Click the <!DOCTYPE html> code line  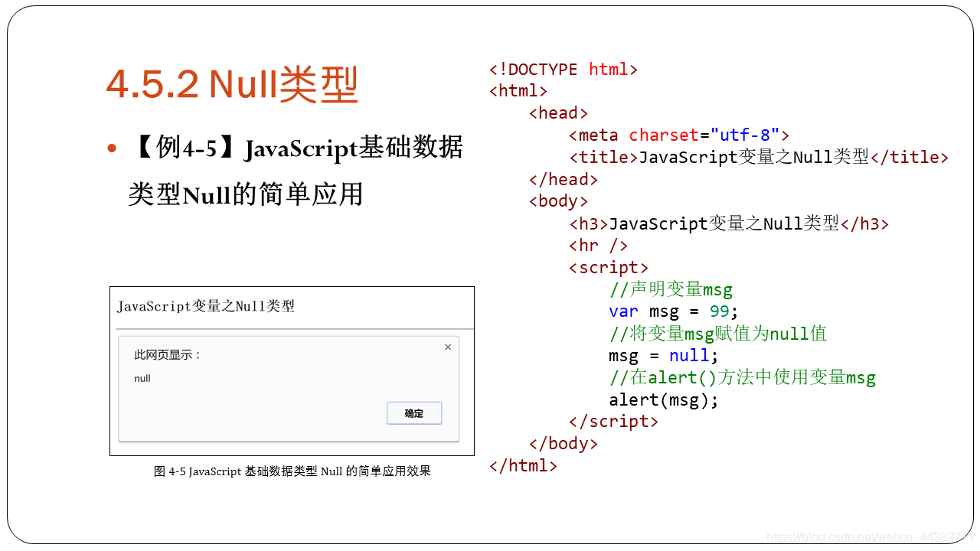[x=563, y=70]
